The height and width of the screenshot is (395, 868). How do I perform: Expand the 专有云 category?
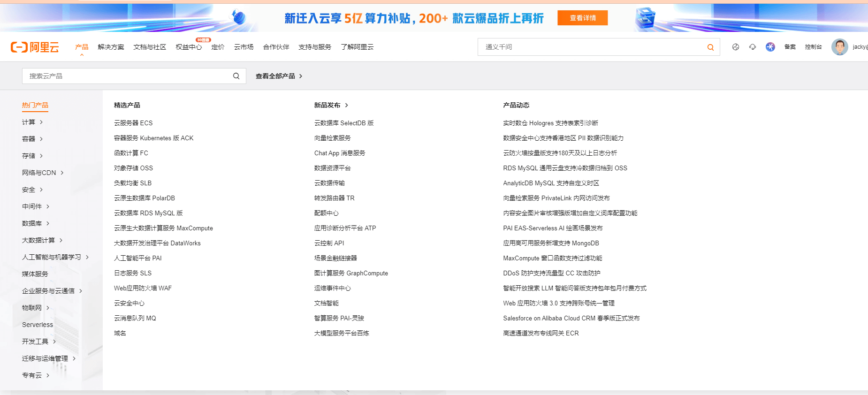(x=36, y=375)
